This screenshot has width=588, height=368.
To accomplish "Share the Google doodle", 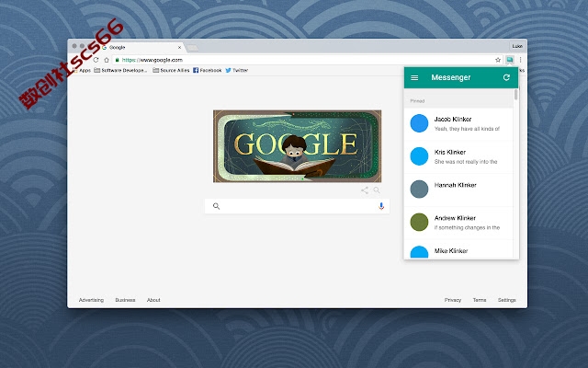I will point(365,190).
